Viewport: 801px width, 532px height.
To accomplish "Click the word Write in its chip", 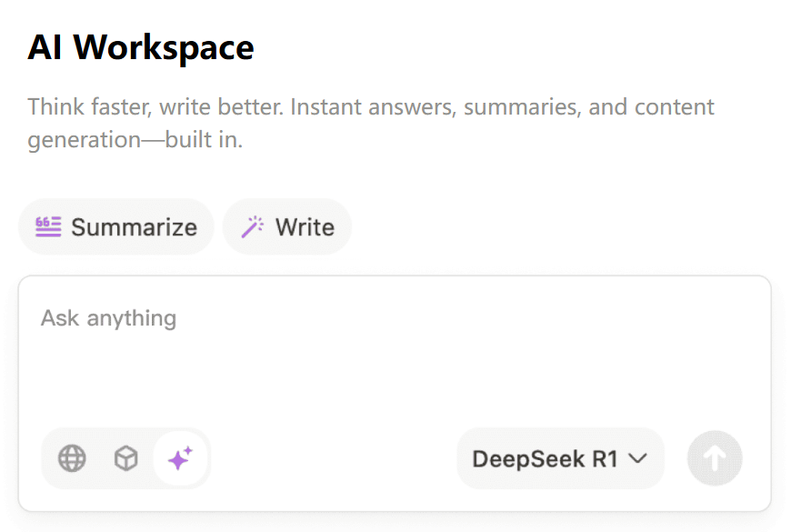I will (x=305, y=226).
